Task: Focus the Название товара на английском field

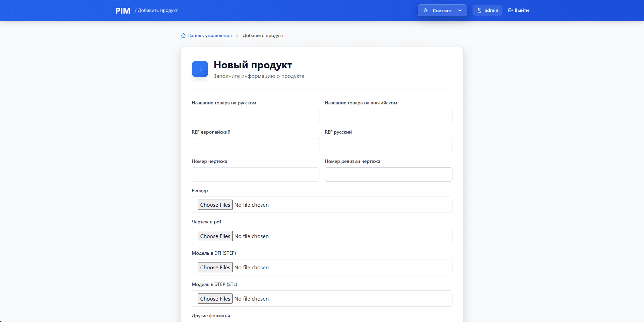Action: 388,116
